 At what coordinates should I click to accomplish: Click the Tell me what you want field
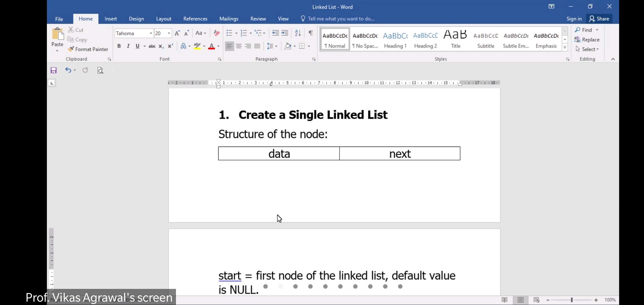(341, 19)
